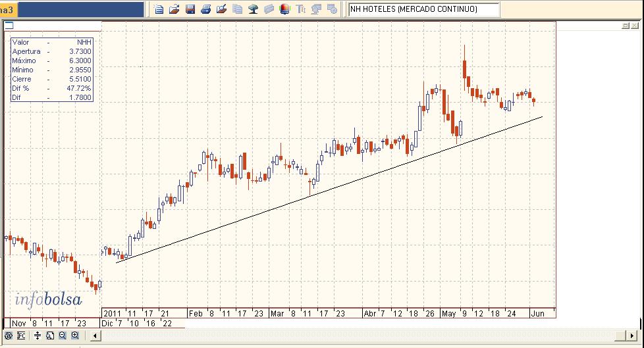Click the Abr label on time axis
This screenshot has width=644, height=348.
click(370, 314)
